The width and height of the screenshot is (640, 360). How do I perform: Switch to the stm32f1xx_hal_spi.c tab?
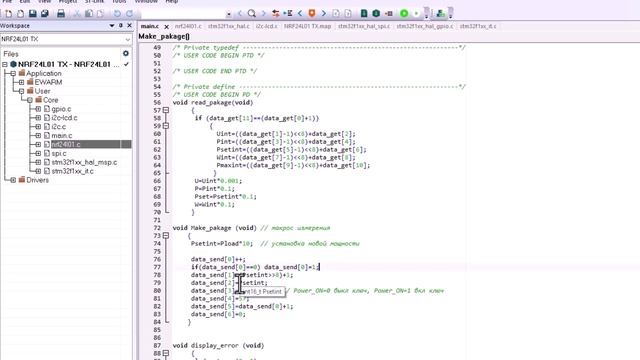point(364,26)
